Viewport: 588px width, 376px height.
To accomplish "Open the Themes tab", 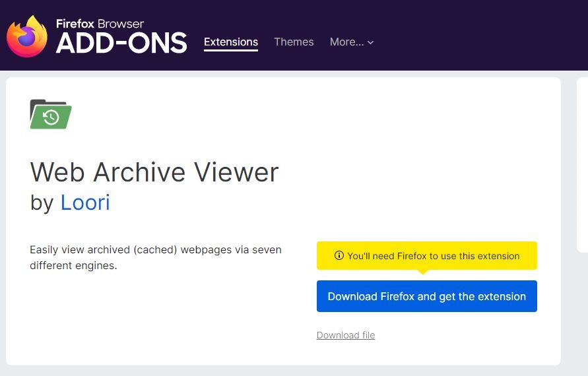I will coord(294,42).
